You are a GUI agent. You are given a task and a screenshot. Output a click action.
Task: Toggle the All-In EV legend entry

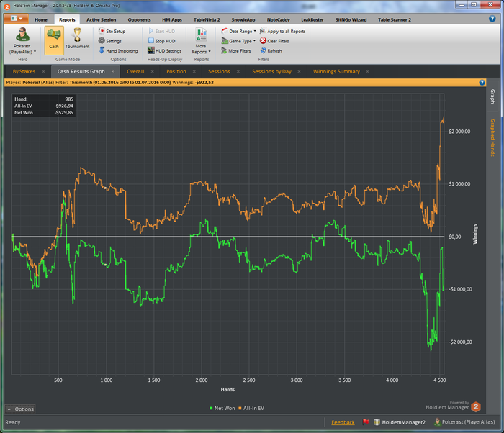pos(251,409)
